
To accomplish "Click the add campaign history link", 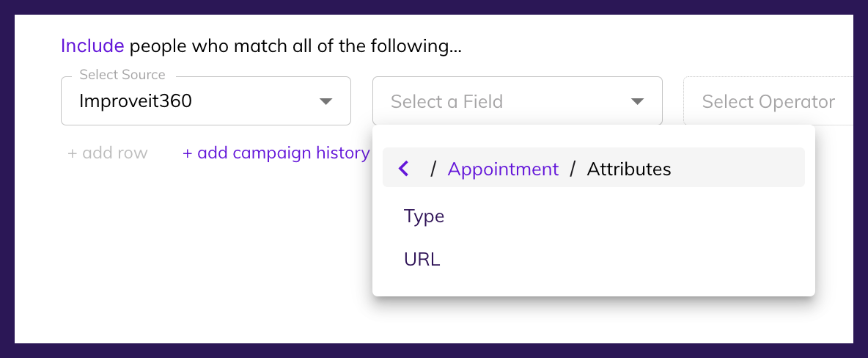I will (276, 153).
